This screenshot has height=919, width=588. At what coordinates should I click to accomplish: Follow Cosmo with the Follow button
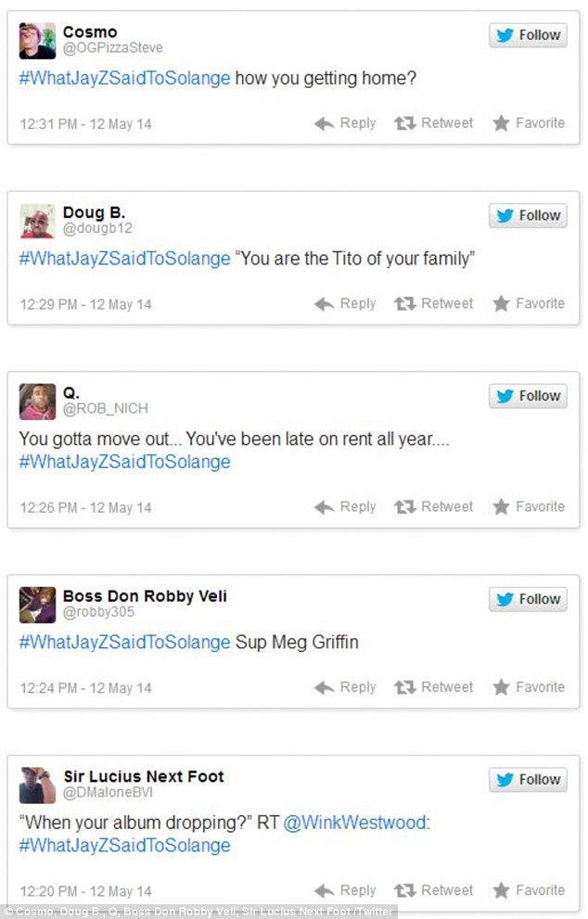[x=528, y=35]
